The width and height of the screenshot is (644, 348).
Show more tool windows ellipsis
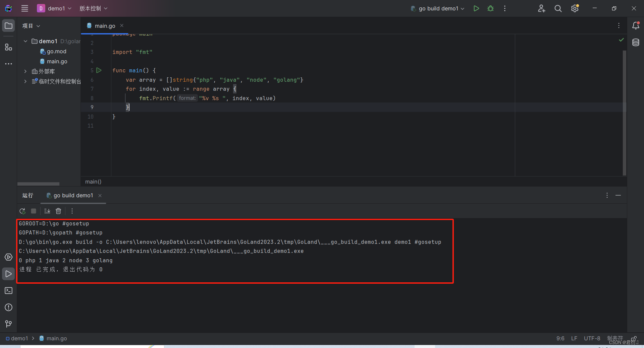coord(9,64)
